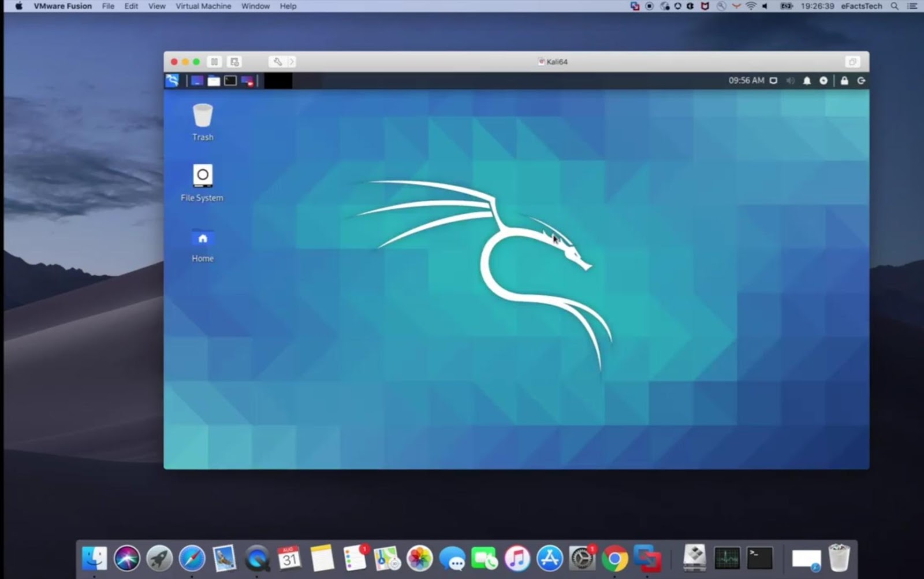Open the Wi-Fi status menu
The height and width of the screenshot is (579, 924).
click(751, 6)
